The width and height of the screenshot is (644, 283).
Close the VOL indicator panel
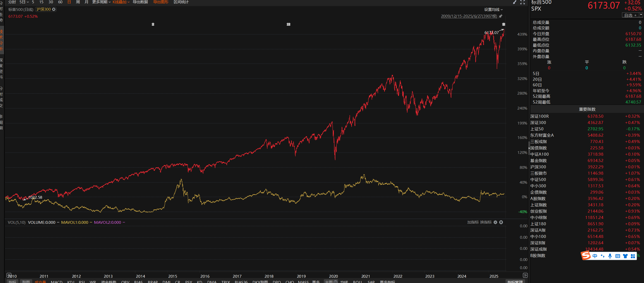point(501,222)
